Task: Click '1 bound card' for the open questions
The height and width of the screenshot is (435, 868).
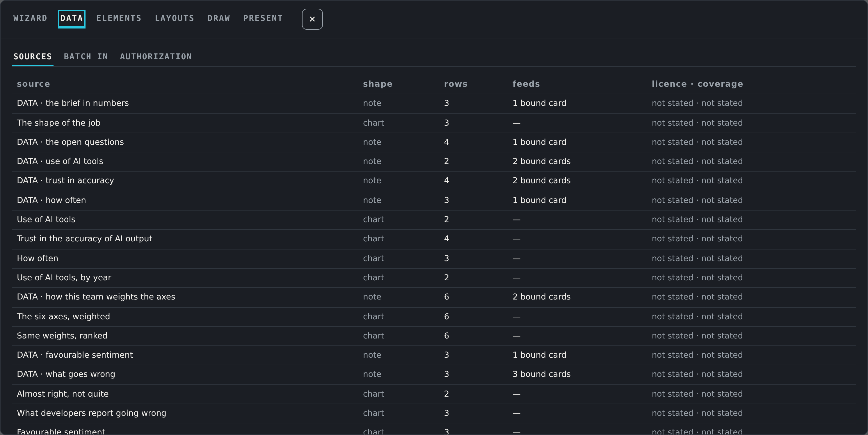Action: 540,142
